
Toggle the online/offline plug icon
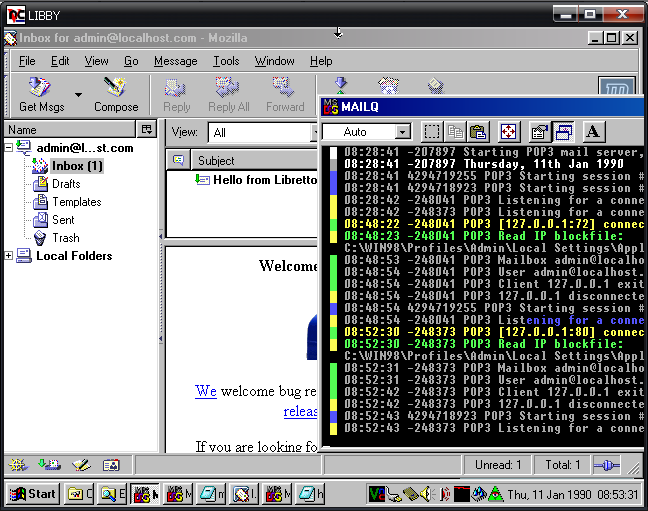click(x=606, y=466)
